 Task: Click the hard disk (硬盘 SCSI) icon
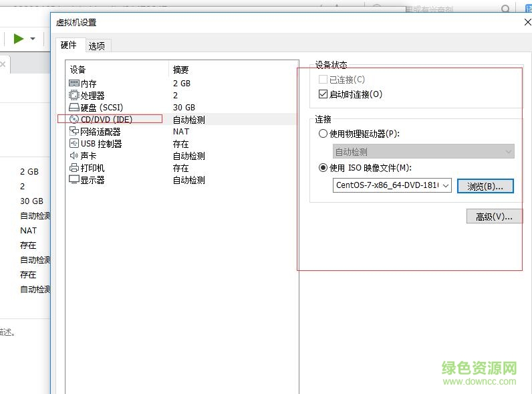pyautogui.click(x=74, y=108)
